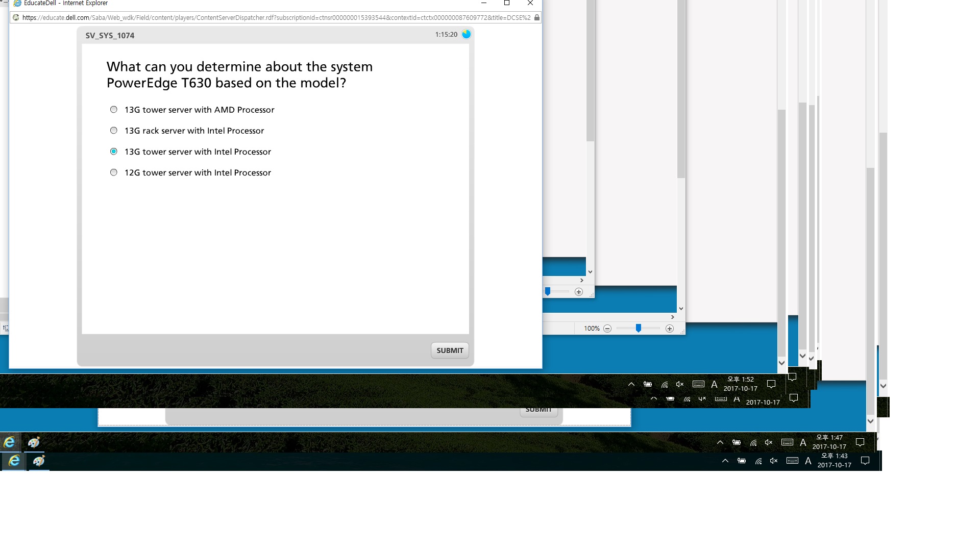Show hidden tray icons at 1:43 clock

click(x=725, y=461)
